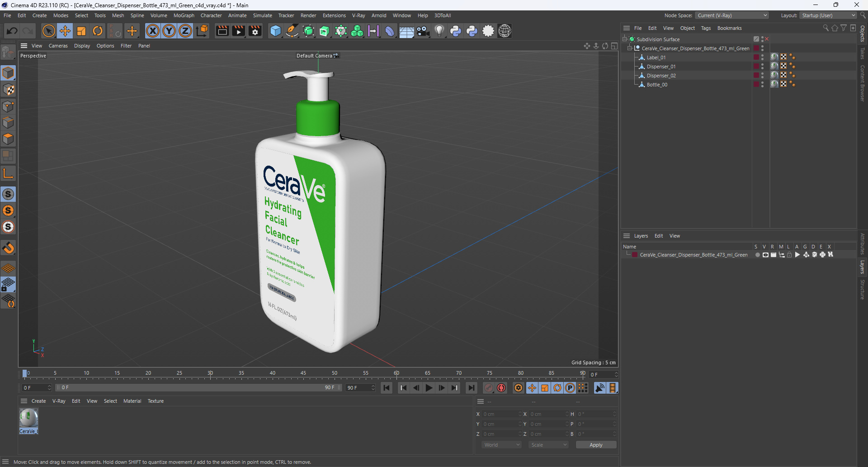Toggle Autokeying button

pos(501,388)
